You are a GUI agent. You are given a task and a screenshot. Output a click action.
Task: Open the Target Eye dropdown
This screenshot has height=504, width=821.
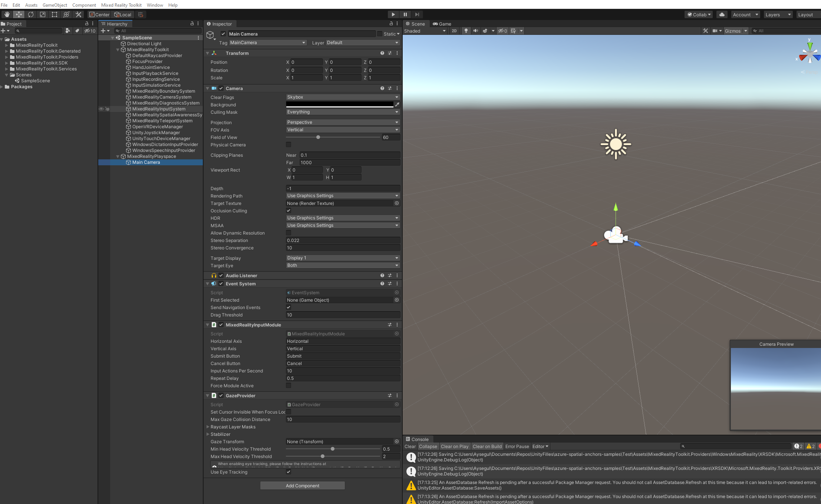[x=343, y=265]
